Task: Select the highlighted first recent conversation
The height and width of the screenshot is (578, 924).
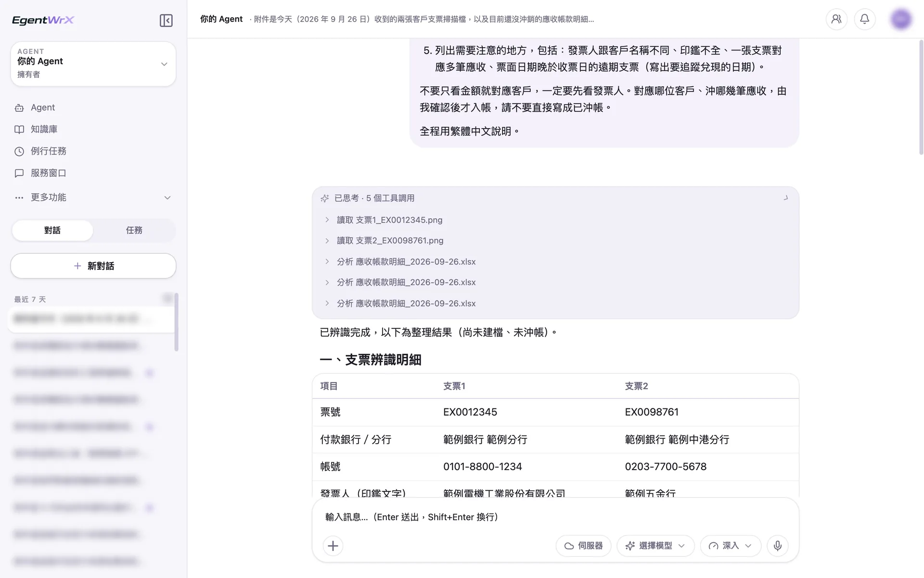Action: 91,319
